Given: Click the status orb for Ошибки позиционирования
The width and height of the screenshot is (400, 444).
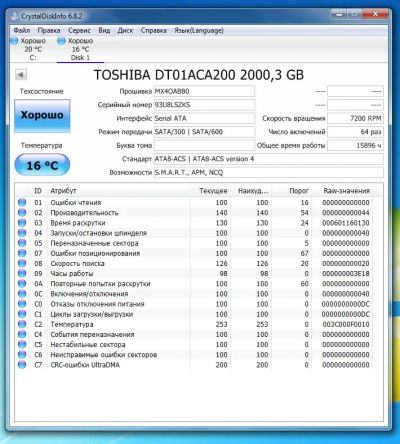Looking at the screenshot, I should 22,253.
